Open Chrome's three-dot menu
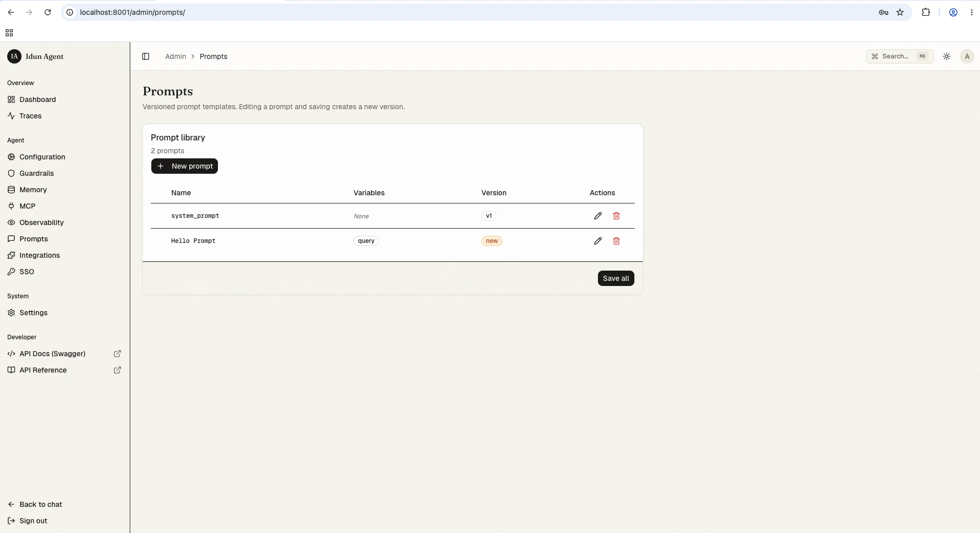 [972, 12]
